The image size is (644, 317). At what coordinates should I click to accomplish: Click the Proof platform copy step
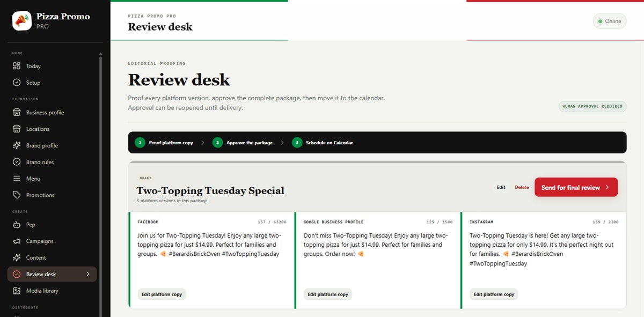tap(164, 143)
